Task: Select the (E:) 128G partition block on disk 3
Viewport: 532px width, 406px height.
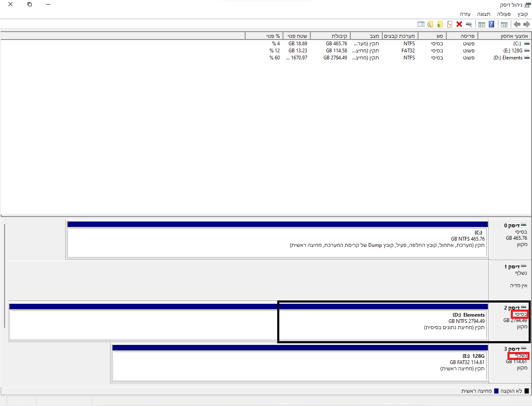Action: click(x=300, y=363)
